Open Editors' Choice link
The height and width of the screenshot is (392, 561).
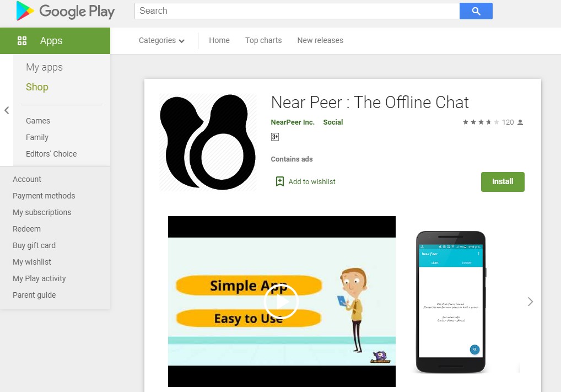[51, 154]
